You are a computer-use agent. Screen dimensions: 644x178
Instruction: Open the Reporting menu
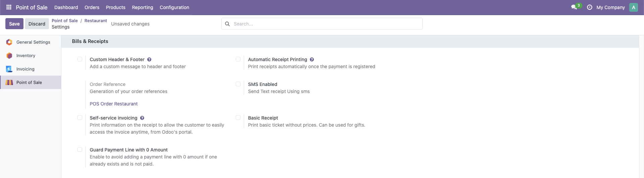(x=143, y=7)
